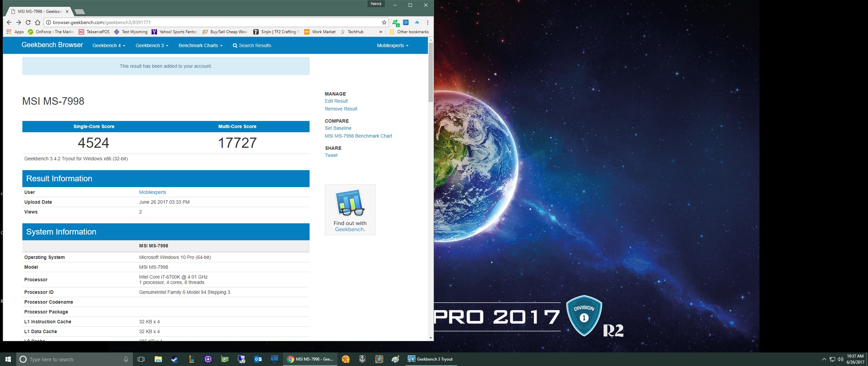This screenshot has height=366, width=868.
Task: Open OnForce bookmark
Action: point(51,32)
